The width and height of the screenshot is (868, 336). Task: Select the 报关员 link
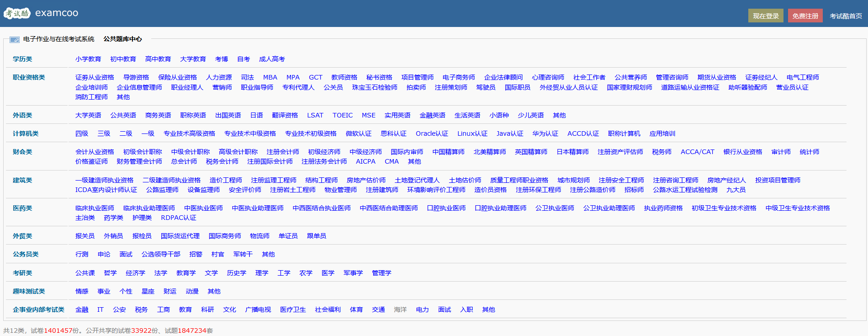click(x=85, y=236)
